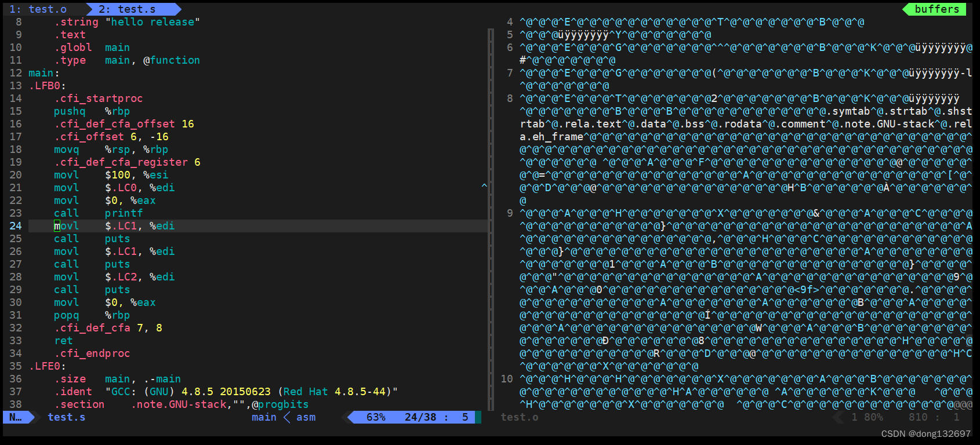The height and width of the screenshot is (445, 980).
Task: Click movl $.LC1, %edi on line 26
Action: (114, 251)
